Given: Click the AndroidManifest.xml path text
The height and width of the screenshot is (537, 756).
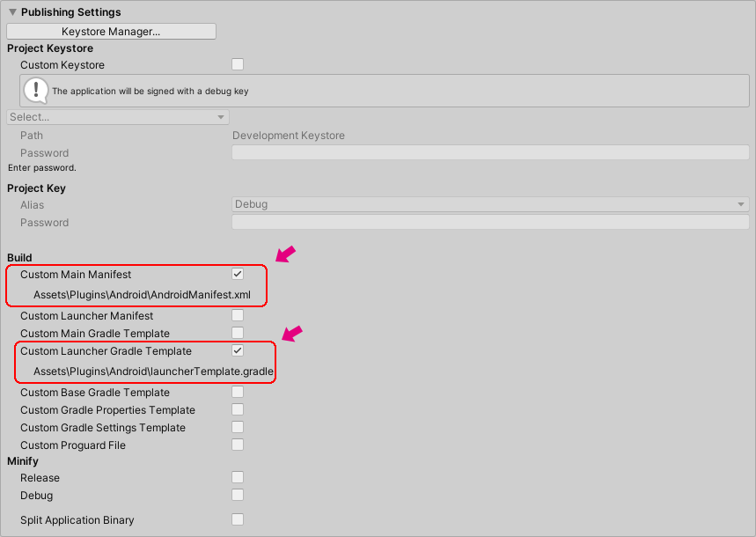Looking at the screenshot, I should [x=142, y=295].
